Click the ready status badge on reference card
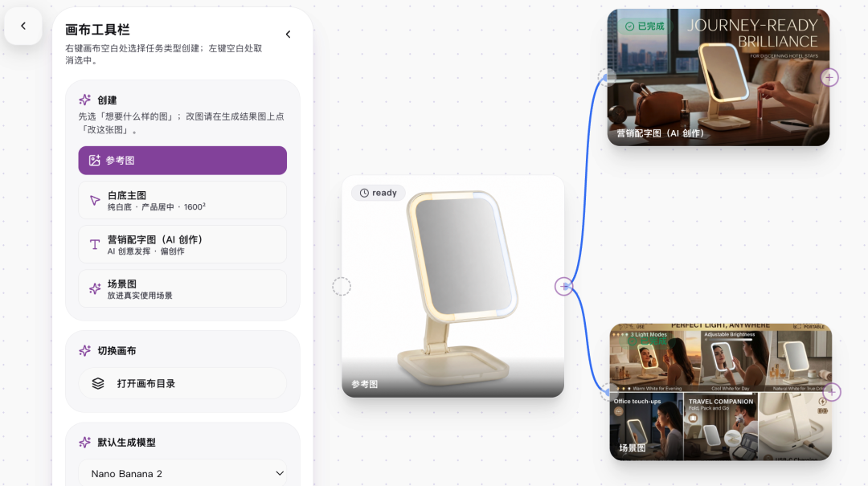 pyautogui.click(x=379, y=193)
